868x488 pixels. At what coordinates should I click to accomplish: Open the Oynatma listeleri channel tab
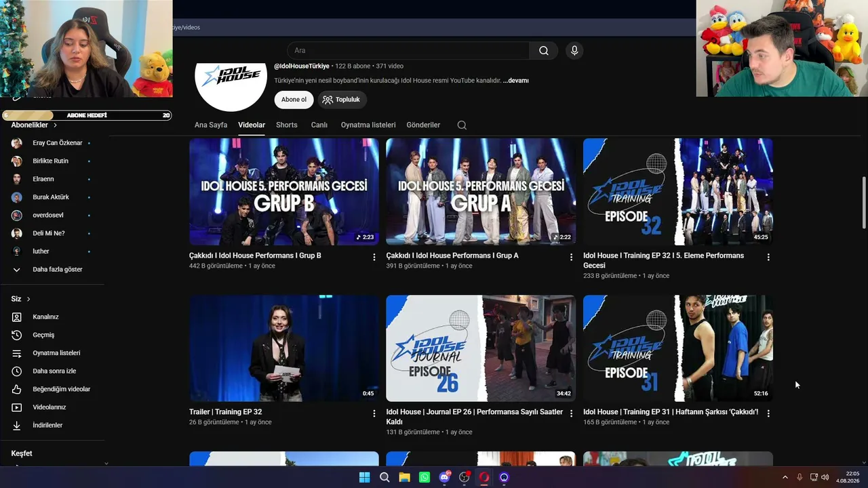[x=368, y=125]
